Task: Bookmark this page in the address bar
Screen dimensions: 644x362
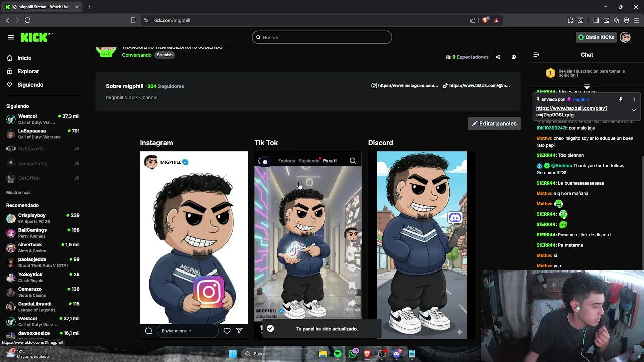Action: 133,20
